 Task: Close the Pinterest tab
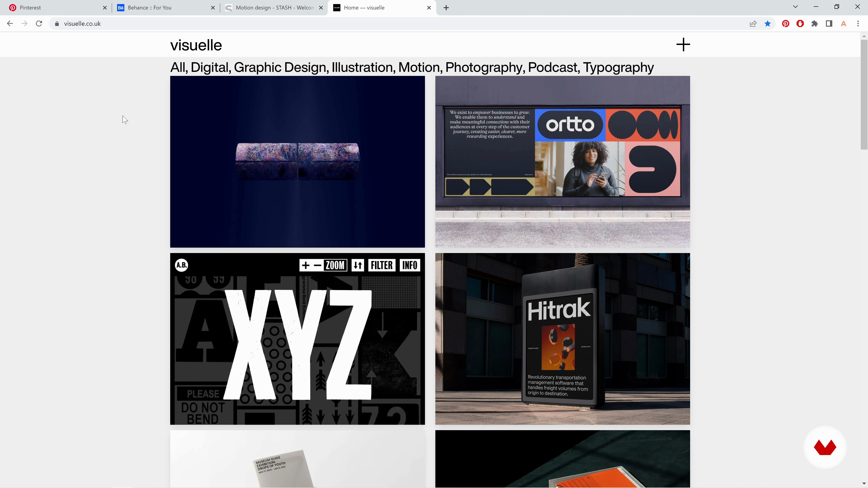tap(105, 8)
